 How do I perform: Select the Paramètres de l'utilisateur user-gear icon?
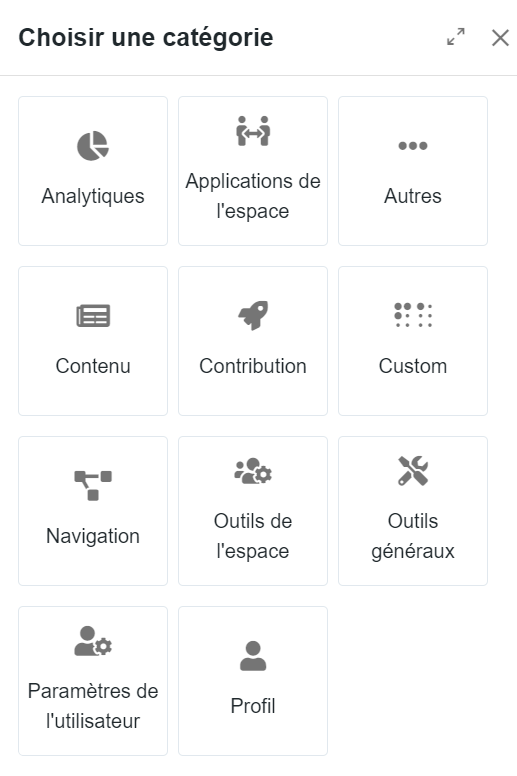tap(93, 641)
